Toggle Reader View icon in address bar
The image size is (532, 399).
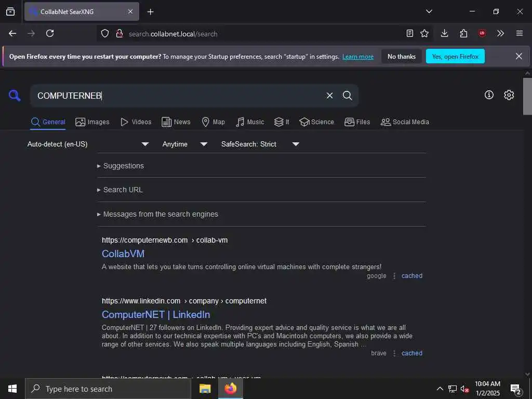click(x=410, y=33)
